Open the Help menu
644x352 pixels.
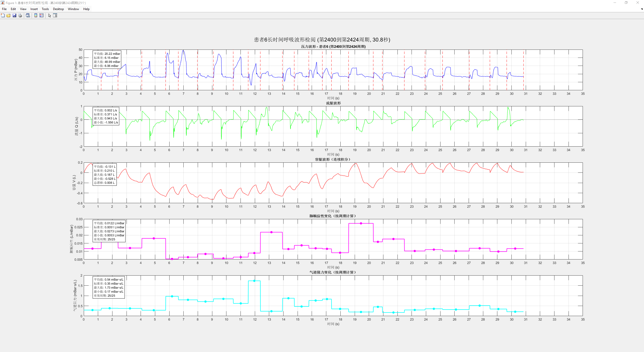click(x=86, y=9)
